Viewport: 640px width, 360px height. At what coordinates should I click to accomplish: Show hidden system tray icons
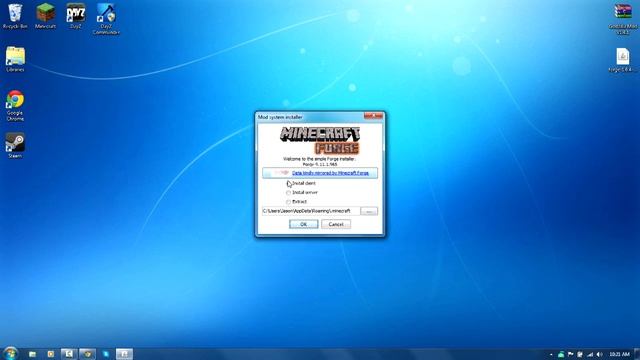[x=551, y=354]
